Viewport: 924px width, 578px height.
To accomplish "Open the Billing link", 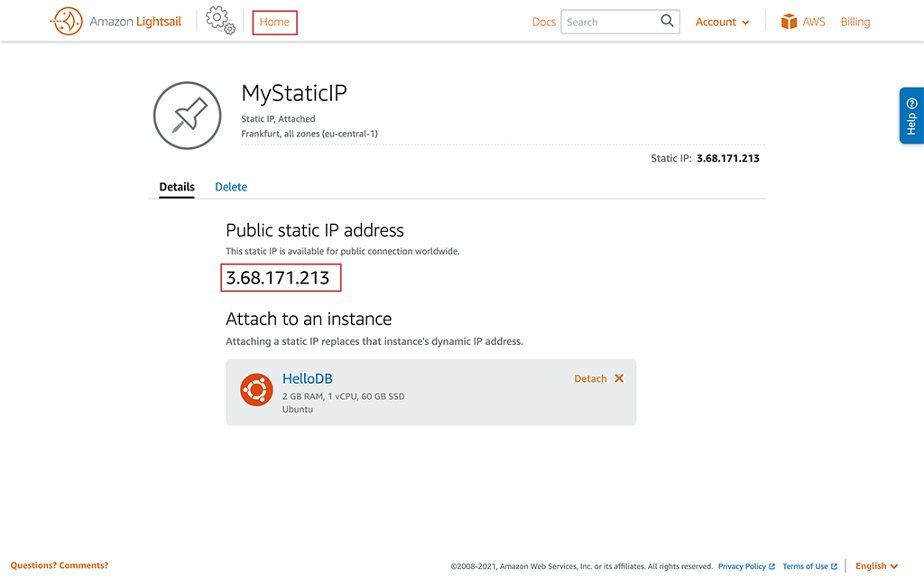I will [x=855, y=22].
